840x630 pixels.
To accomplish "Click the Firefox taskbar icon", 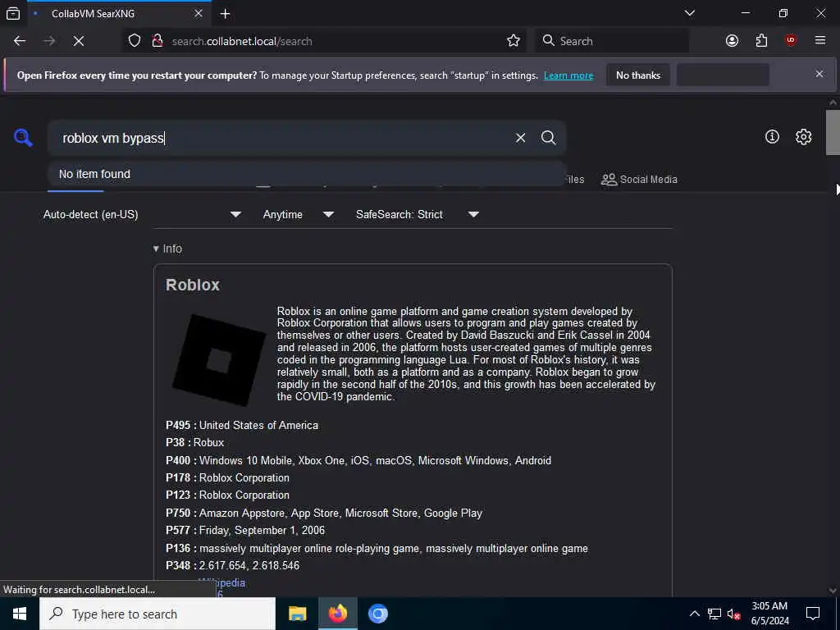I will coord(337,614).
